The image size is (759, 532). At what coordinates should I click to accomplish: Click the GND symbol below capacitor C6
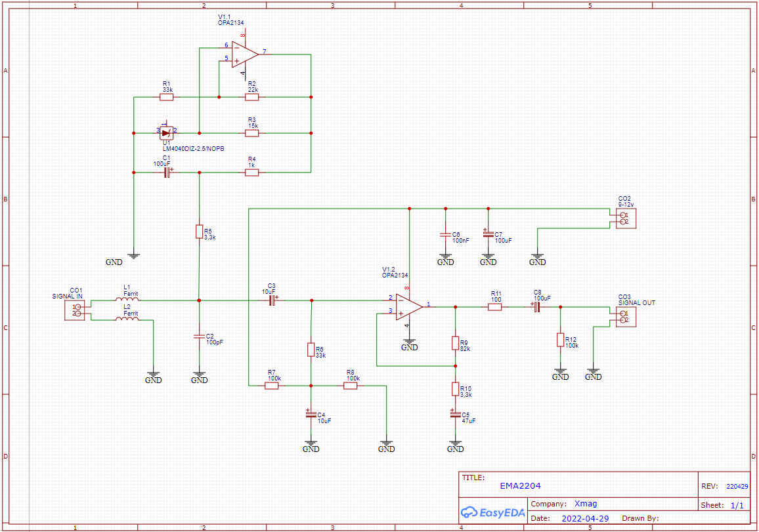tap(445, 259)
